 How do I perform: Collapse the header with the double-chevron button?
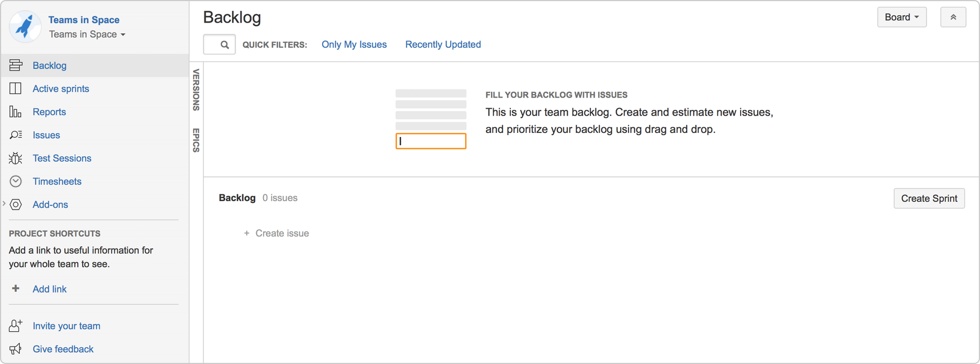point(953,17)
